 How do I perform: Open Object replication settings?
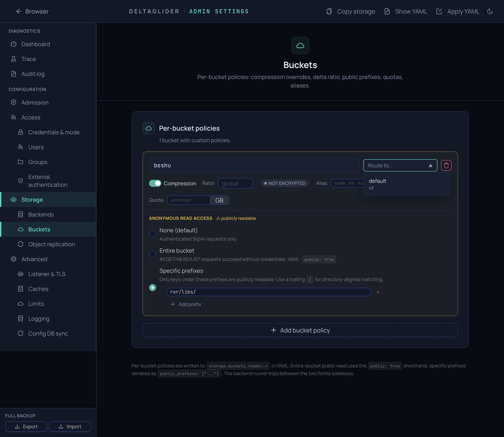tap(51, 244)
